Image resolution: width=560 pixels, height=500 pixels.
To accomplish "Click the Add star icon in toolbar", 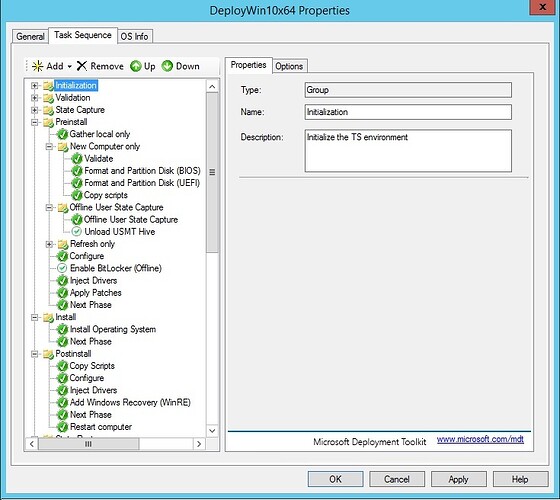I will point(38,66).
